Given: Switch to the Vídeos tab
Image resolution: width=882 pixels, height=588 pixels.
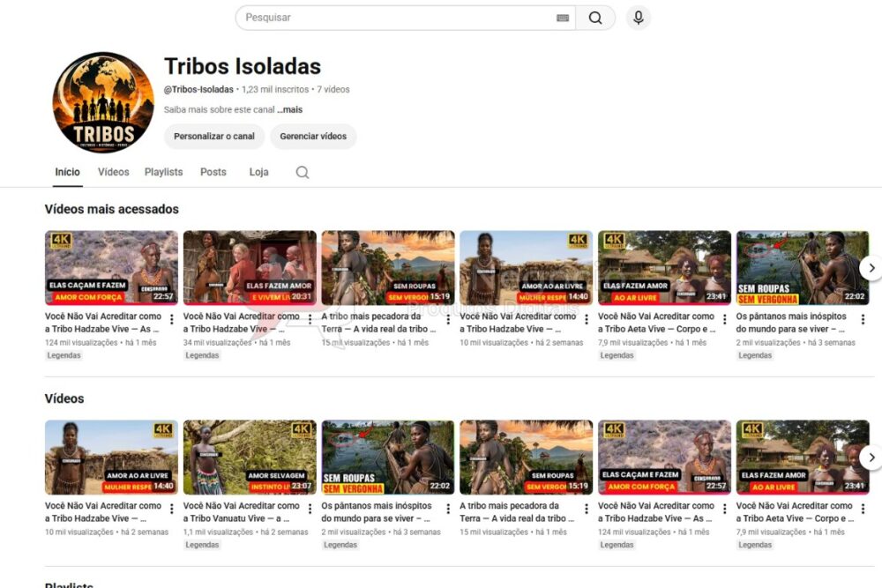Looking at the screenshot, I should coord(114,172).
